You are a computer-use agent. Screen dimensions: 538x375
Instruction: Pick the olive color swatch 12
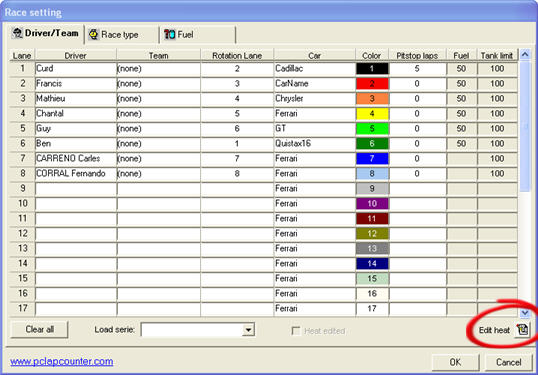tap(372, 234)
